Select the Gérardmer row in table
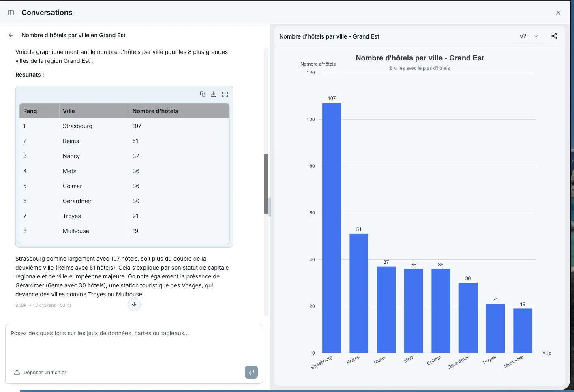Viewport: 574px width, 392px height. pos(124,201)
